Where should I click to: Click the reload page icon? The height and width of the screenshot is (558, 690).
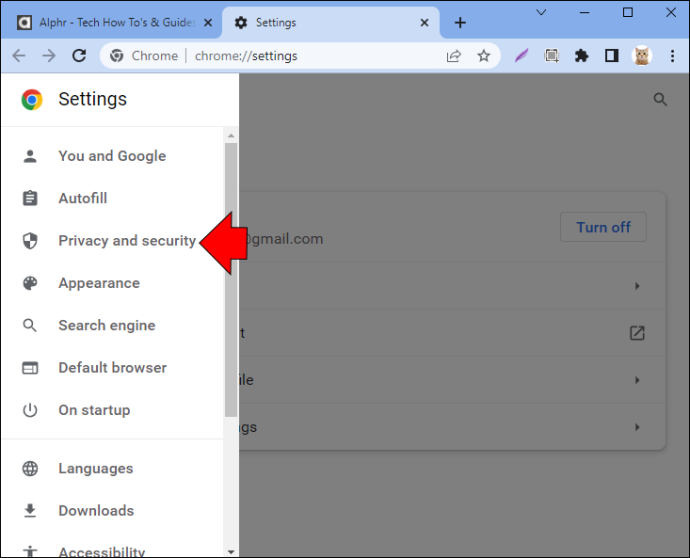click(79, 56)
